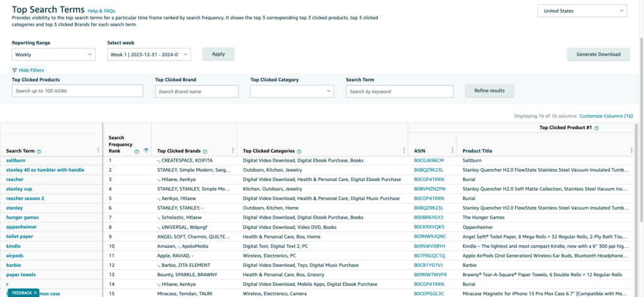
Task: Open the kindle search term
Action: 14,246
